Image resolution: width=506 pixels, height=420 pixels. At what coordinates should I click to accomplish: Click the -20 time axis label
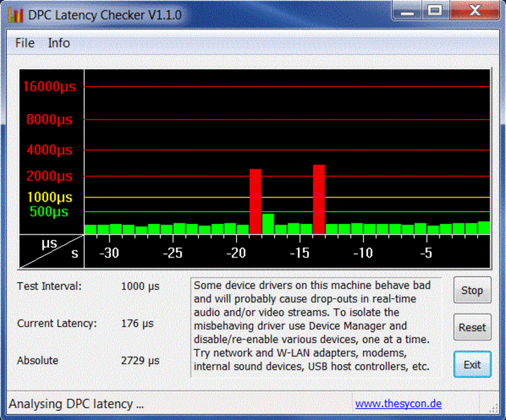pos(236,253)
